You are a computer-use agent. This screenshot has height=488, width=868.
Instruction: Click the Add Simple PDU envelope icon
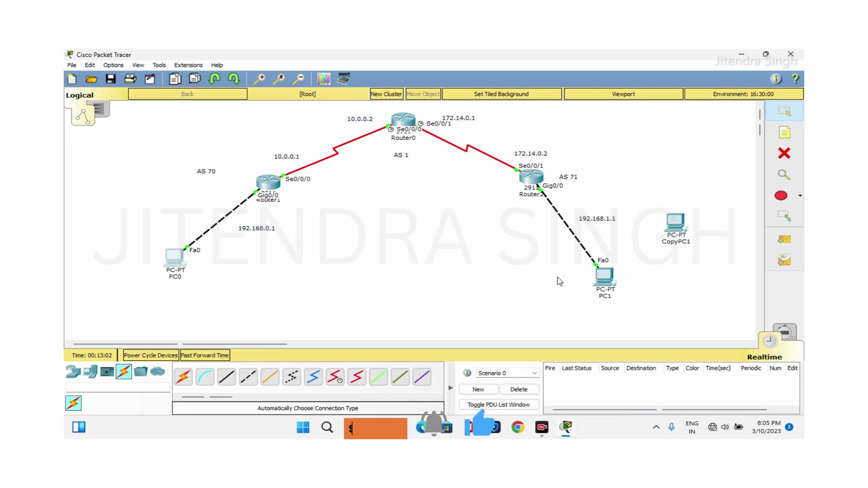[785, 239]
